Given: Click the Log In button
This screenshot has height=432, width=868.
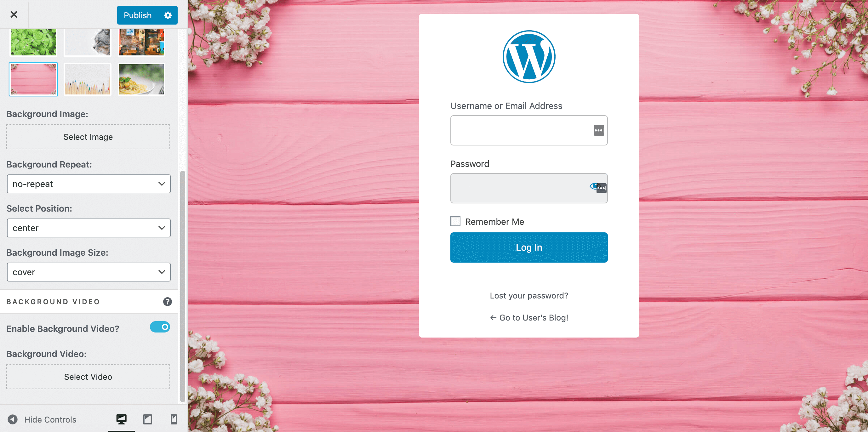Looking at the screenshot, I should coord(529,247).
